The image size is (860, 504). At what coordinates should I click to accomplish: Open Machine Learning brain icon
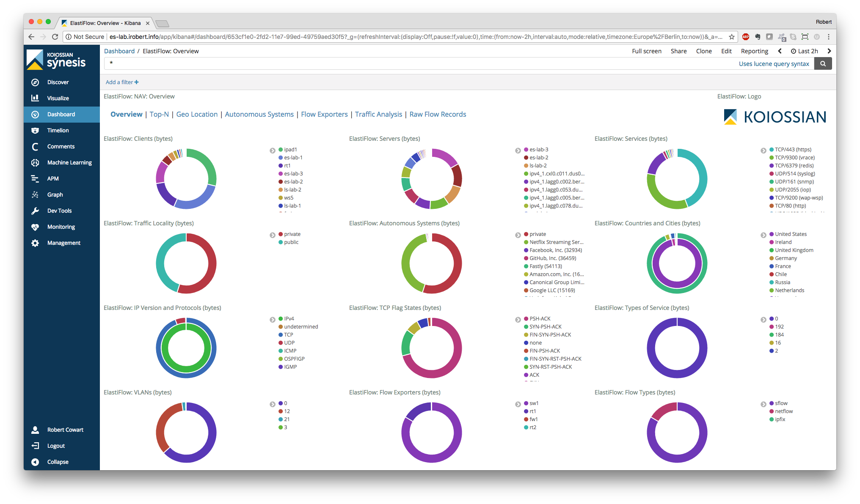pyautogui.click(x=35, y=163)
